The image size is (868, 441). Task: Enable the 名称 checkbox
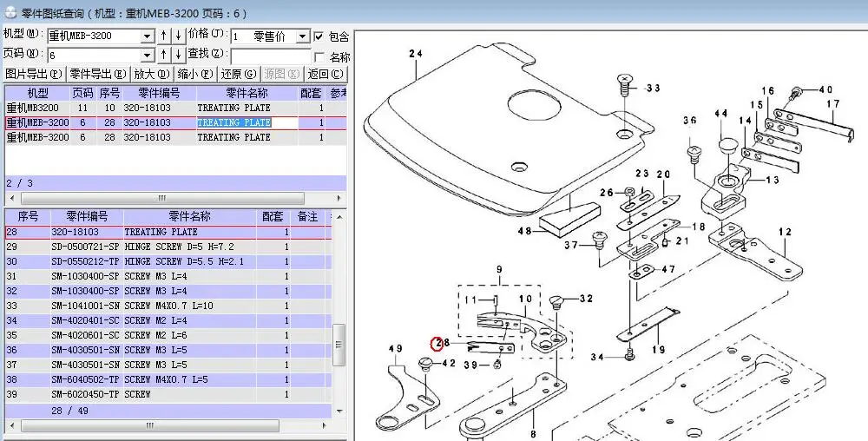coord(319,57)
